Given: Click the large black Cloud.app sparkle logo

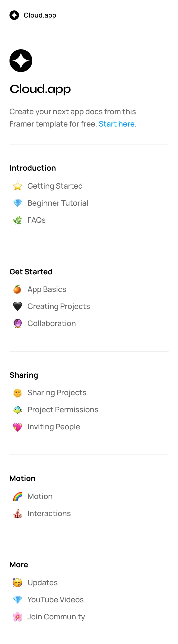Looking at the screenshot, I should pos(21,60).
